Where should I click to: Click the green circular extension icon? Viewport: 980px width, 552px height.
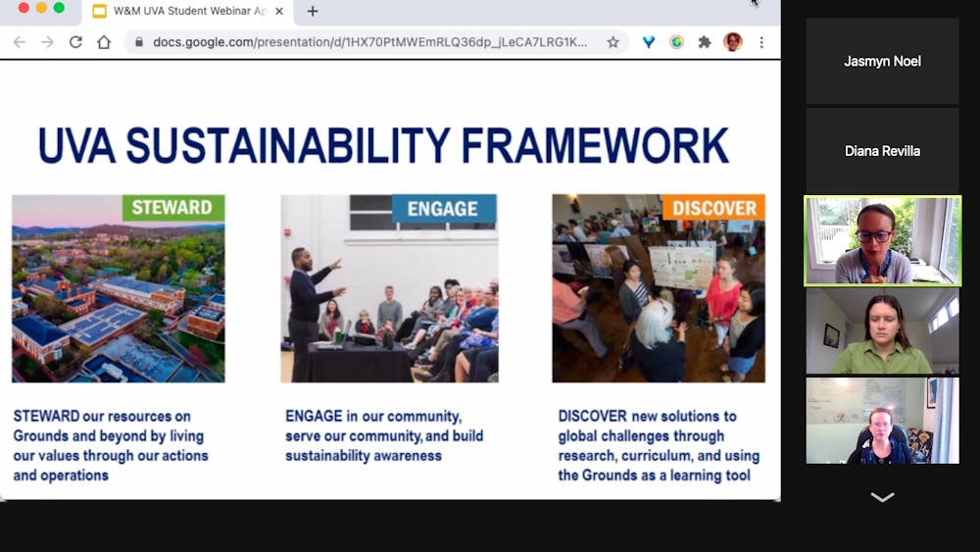(676, 42)
